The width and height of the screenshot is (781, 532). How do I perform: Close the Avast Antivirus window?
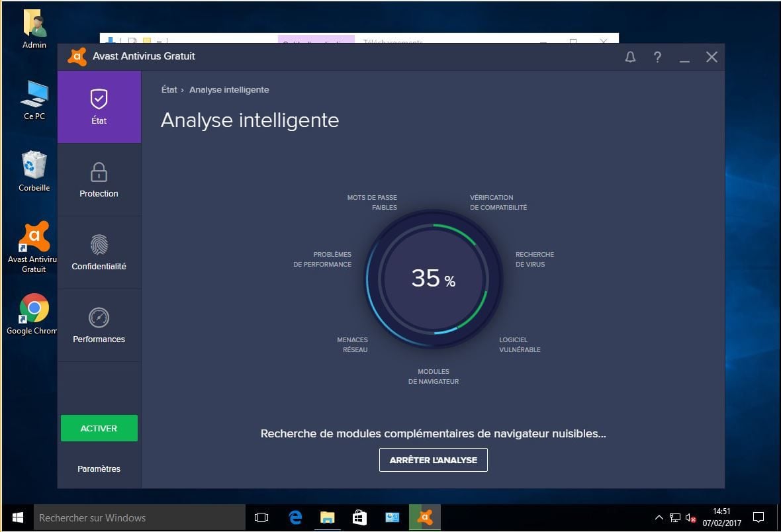[712, 57]
